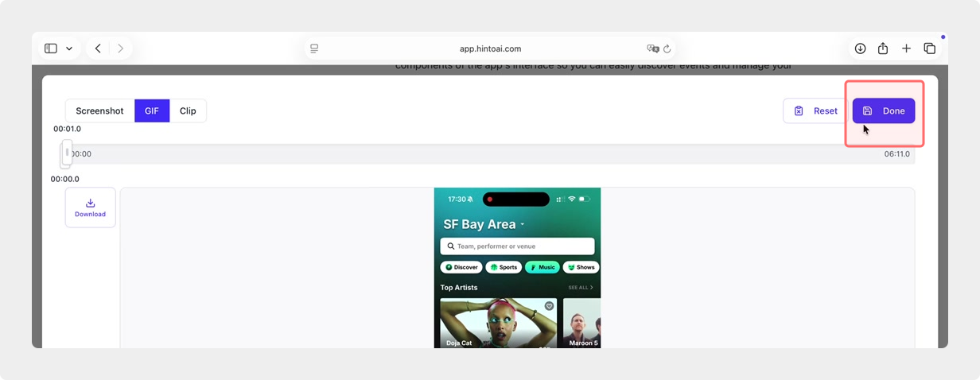980x380 pixels.
Task: Click the Done button to save
Action: [883, 111]
